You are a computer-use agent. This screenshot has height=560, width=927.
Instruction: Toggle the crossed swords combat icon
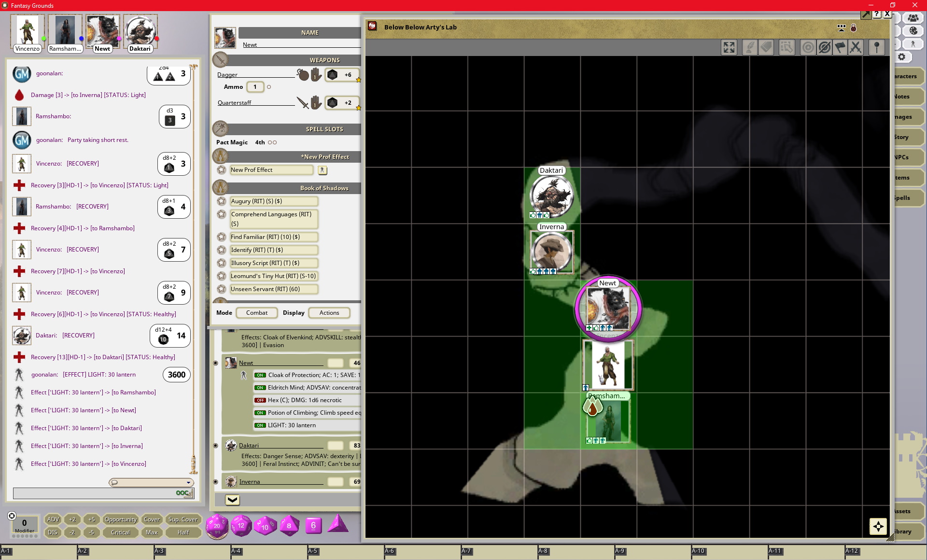tap(856, 47)
